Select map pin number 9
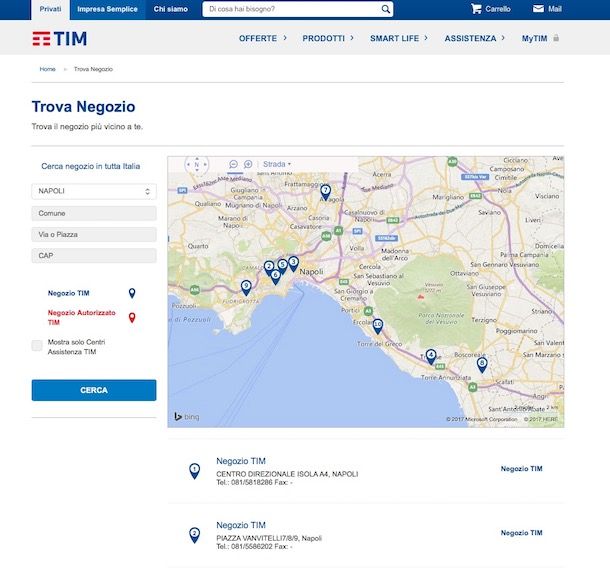The height and width of the screenshot is (575, 610). [x=246, y=288]
